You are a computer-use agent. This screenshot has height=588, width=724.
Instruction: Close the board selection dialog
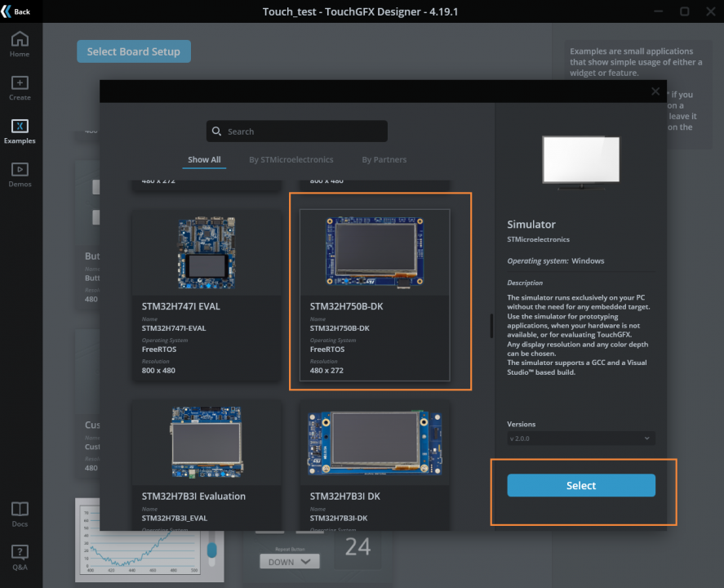click(655, 91)
